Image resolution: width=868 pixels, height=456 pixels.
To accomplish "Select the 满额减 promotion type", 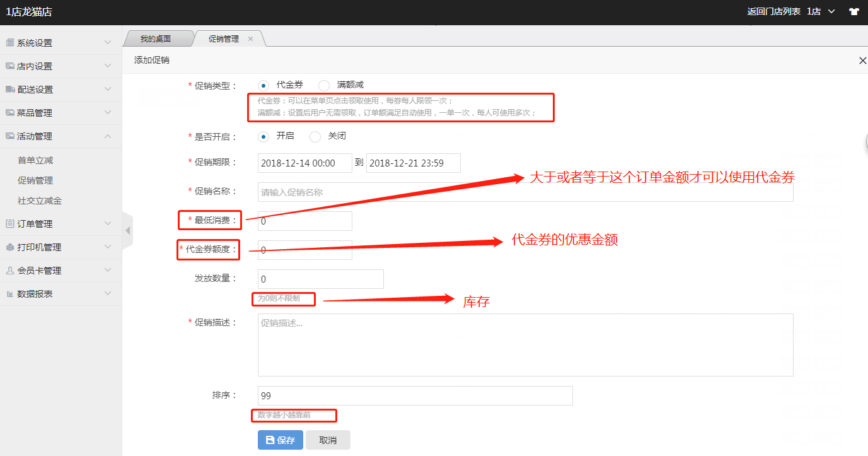I will coord(324,85).
